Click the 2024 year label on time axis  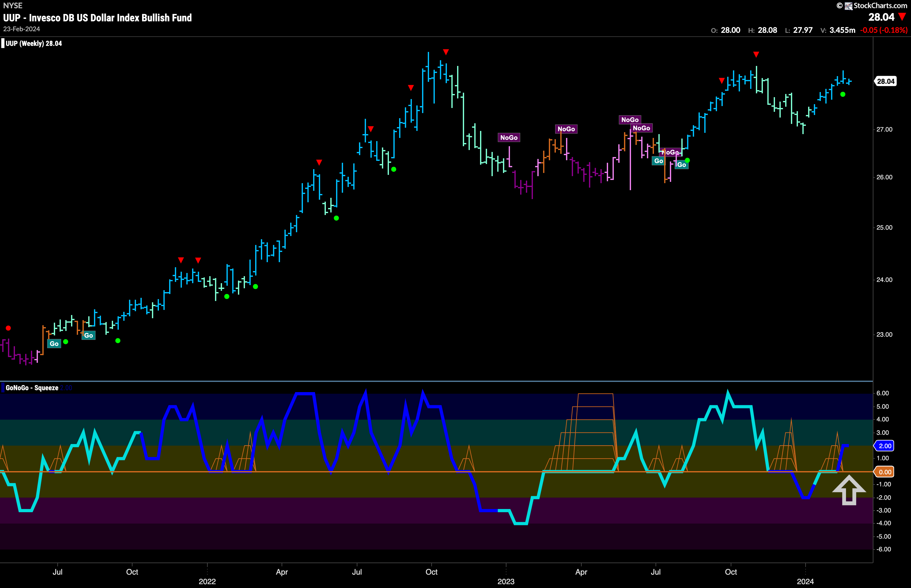coord(805,582)
